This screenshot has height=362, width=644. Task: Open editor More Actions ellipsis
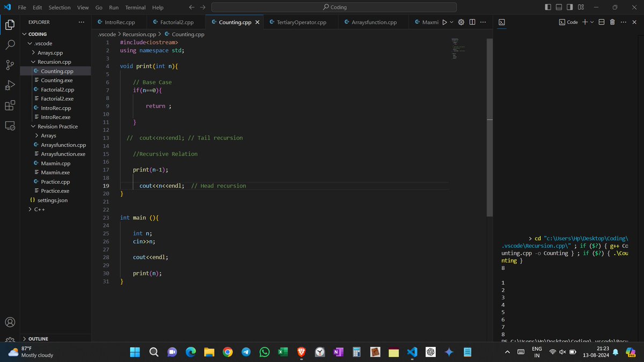click(x=483, y=22)
